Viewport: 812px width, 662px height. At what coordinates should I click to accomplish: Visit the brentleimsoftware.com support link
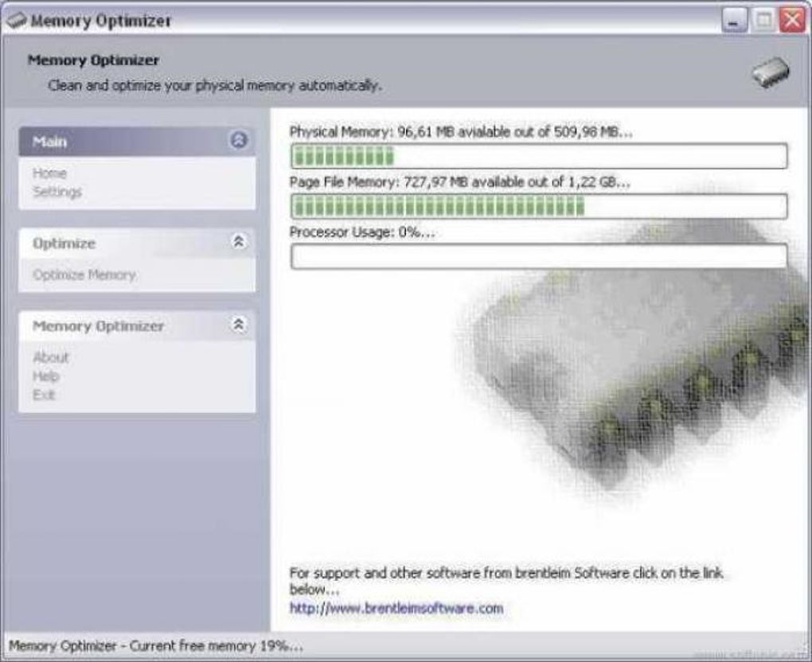point(398,608)
